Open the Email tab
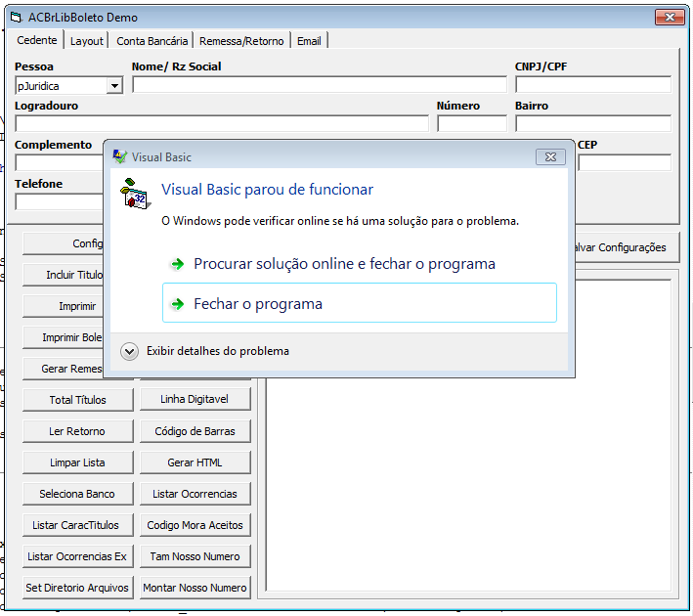The height and width of the screenshot is (616, 693). (x=309, y=41)
